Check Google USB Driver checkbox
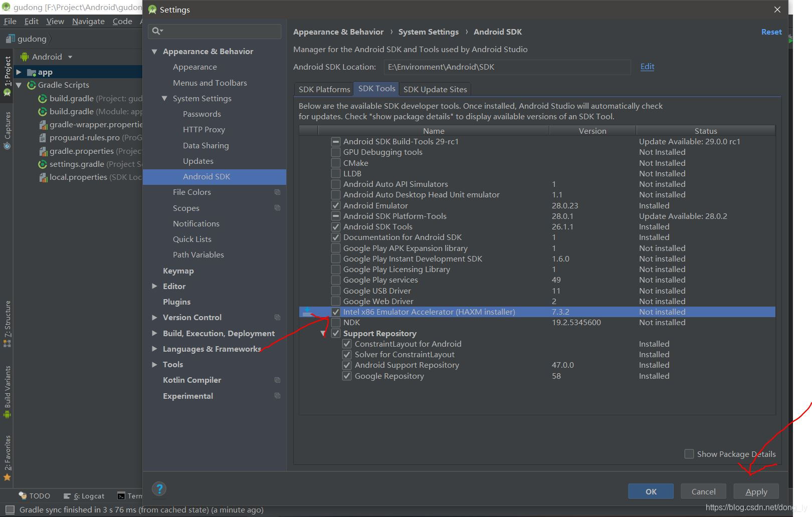The width and height of the screenshot is (812, 517). pyautogui.click(x=336, y=291)
